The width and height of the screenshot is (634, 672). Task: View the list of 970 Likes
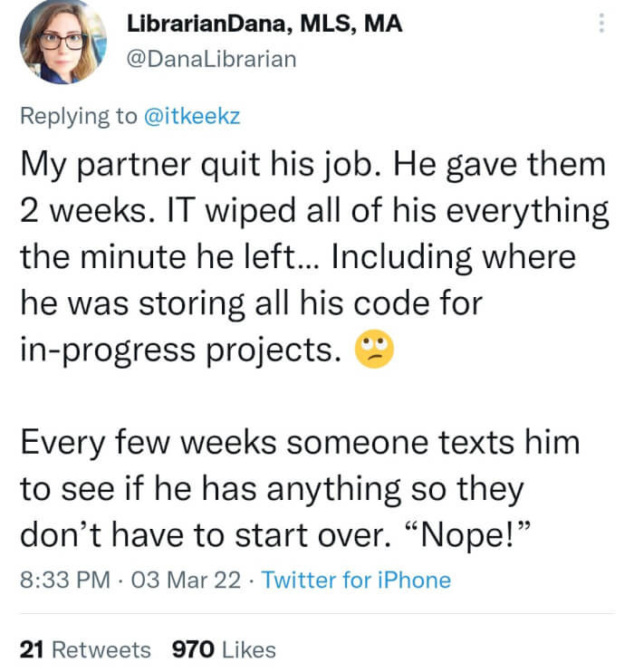pos(224,648)
